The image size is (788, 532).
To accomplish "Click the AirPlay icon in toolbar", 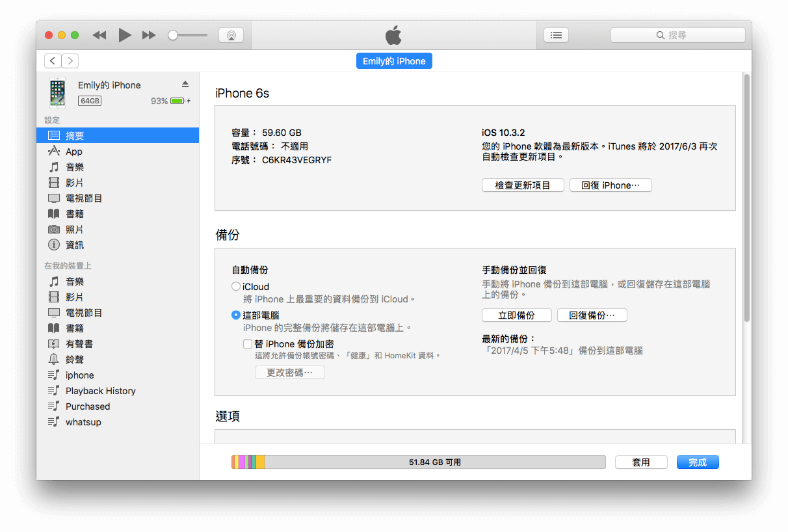I will [231, 35].
